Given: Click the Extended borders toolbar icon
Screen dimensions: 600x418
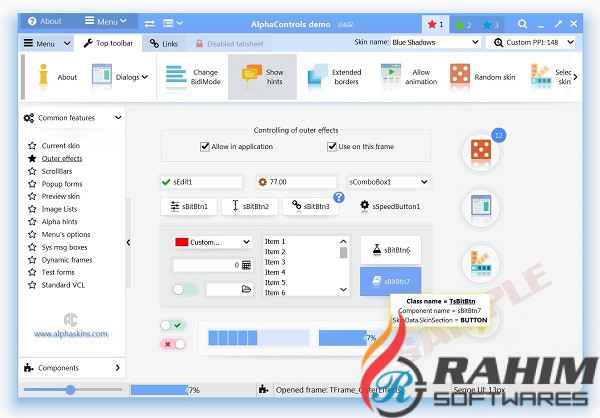Looking at the screenshot, I should [x=318, y=76].
